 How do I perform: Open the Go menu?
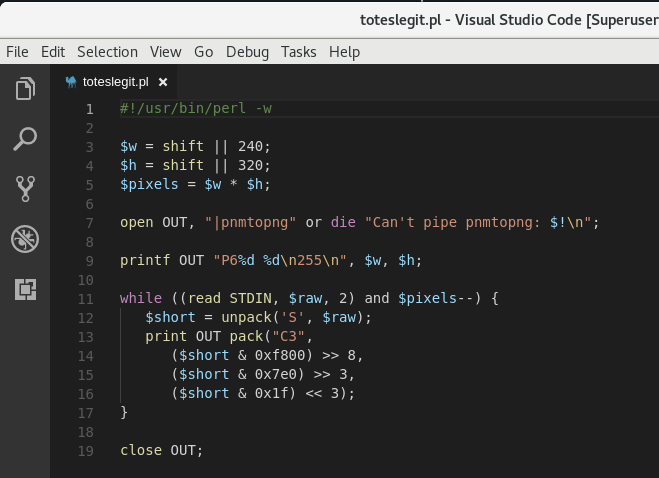click(204, 52)
